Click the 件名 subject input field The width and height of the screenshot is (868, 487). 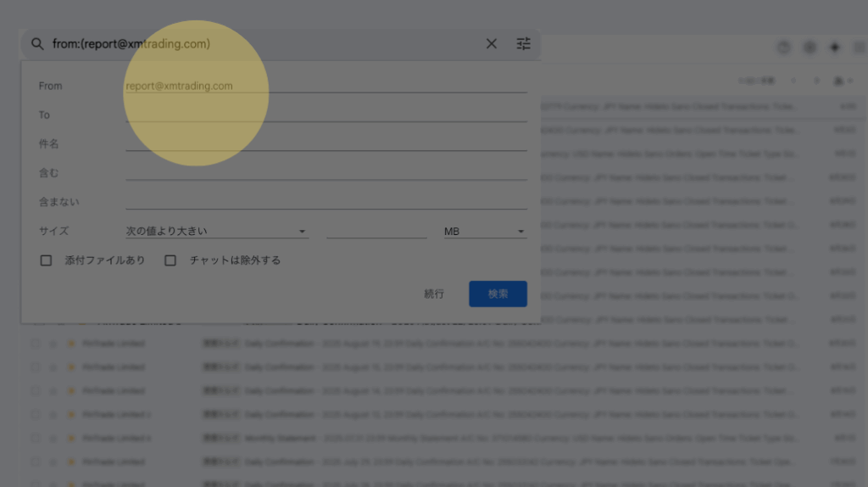click(x=325, y=143)
